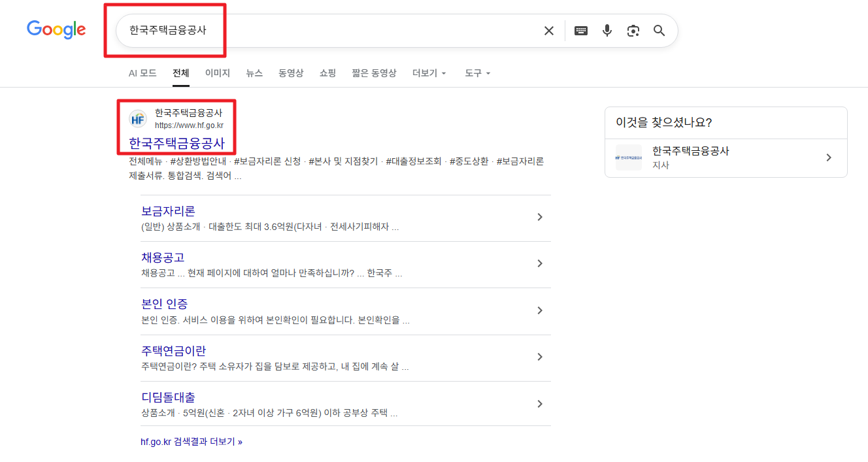
Task: Open voice search via the microphone icon
Action: point(607,30)
